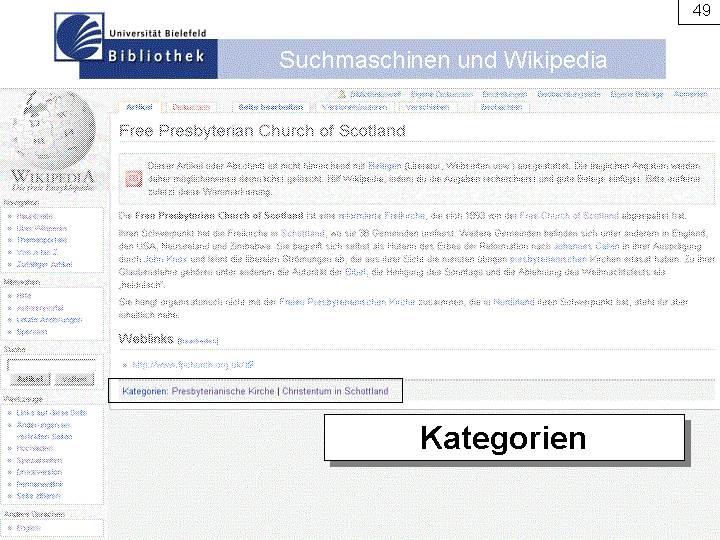Click Seite zitieren in the sidebar
720x540 pixels.
39,496
